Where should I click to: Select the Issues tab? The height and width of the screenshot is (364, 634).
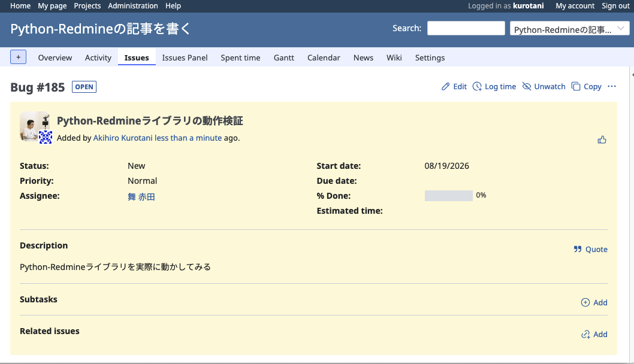click(x=137, y=57)
